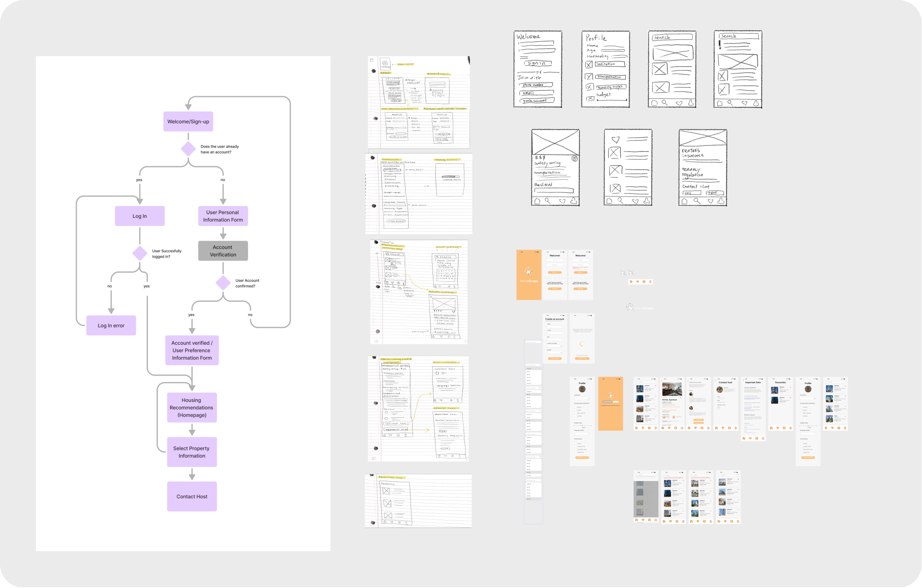Click heart icon in safety rating sketch nav bar
Image resolution: width=922 pixels, height=588 pixels.
(x=562, y=201)
